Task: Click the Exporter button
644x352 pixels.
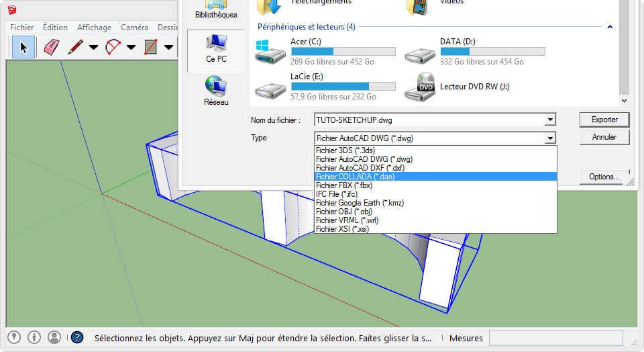Action: pos(604,120)
